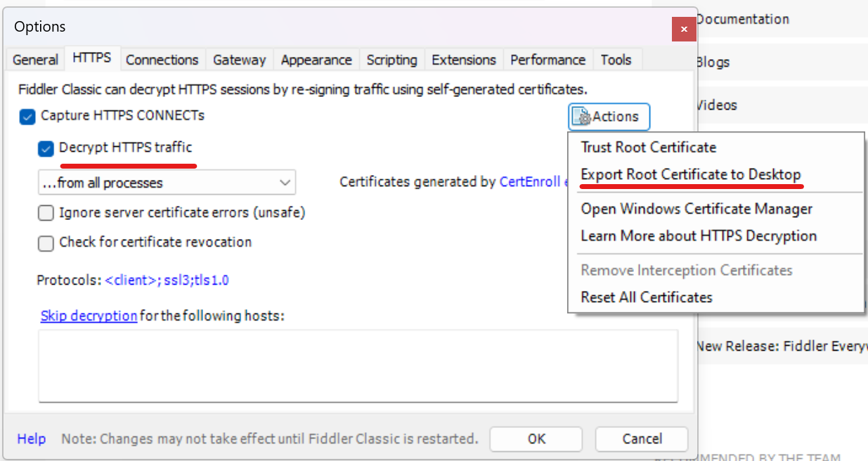Click the Skip decryption link
Viewport: 868px width, 461px height.
click(x=89, y=316)
